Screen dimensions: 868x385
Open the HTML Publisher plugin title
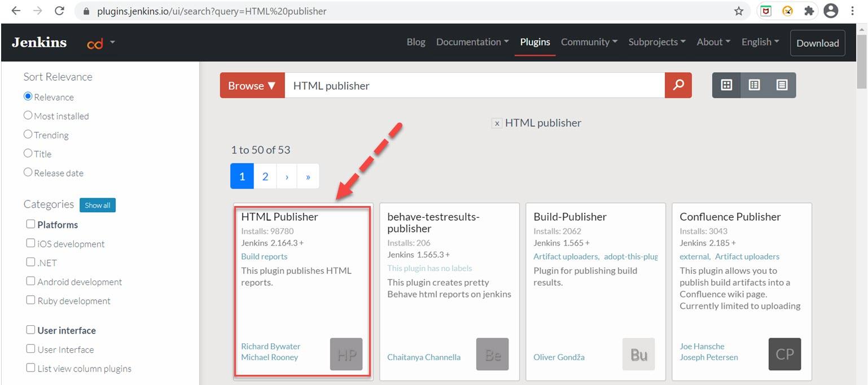coord(279,217)
